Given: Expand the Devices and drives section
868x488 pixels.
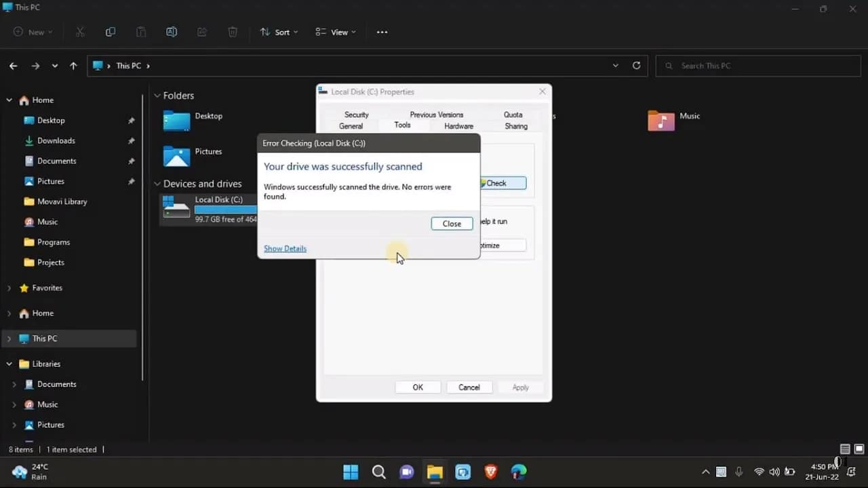Looking at the screenshot, I should point(157,183).
